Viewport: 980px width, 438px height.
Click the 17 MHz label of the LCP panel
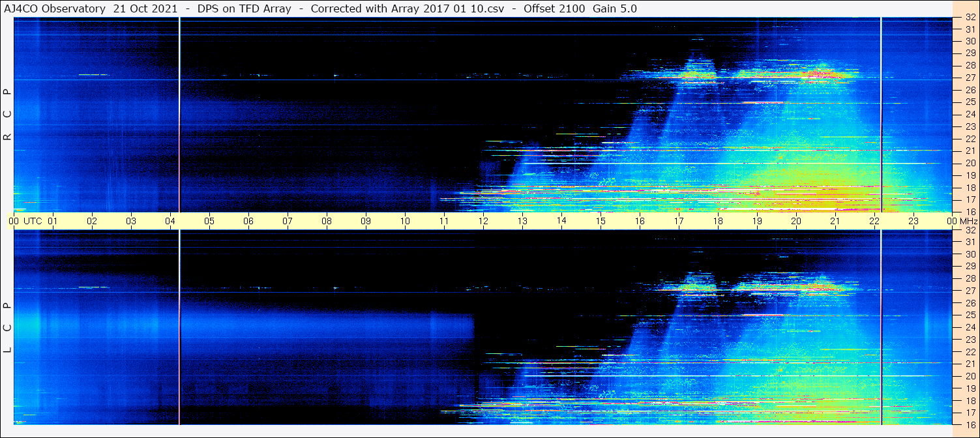point(970,413)
